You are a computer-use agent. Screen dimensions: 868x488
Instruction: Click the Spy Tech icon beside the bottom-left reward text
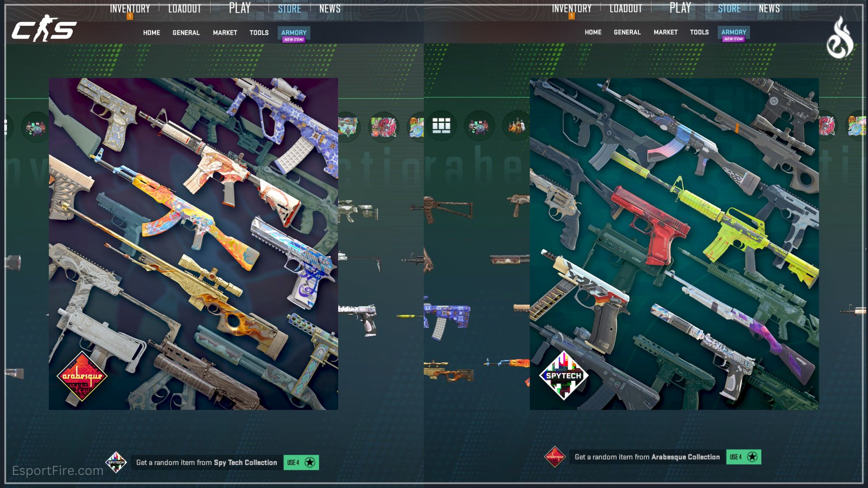pos(116,462)
